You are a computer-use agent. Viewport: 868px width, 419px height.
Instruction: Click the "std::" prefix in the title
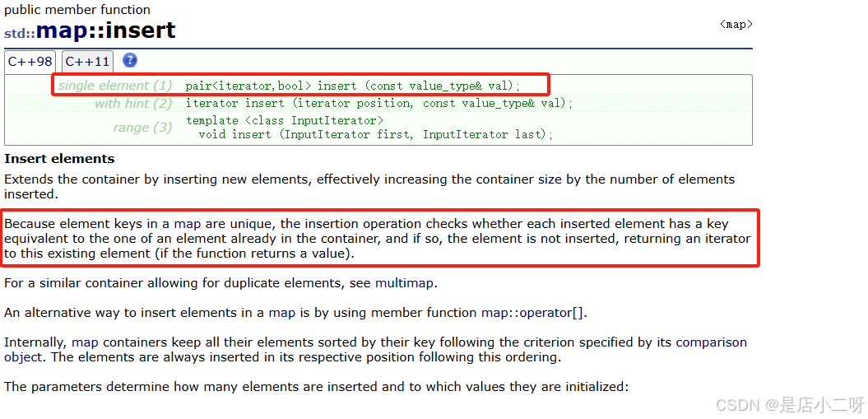(x=20, y=34)
